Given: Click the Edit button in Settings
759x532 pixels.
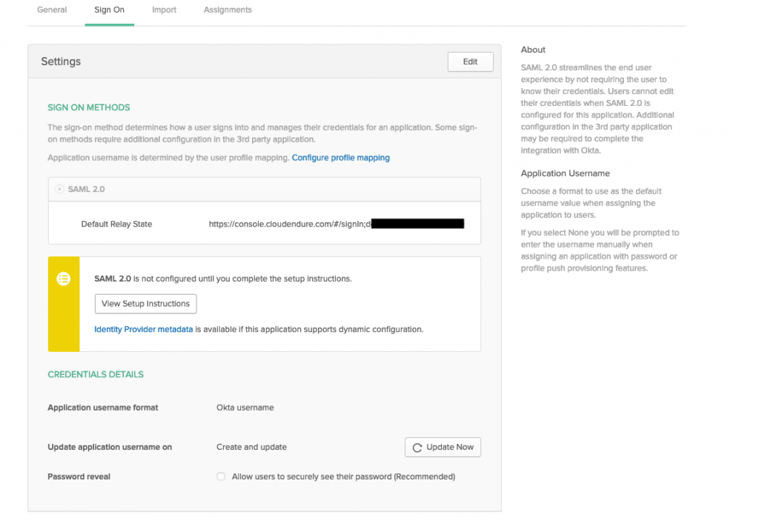Looking at the screenshot, I should (x=470, y=61).
